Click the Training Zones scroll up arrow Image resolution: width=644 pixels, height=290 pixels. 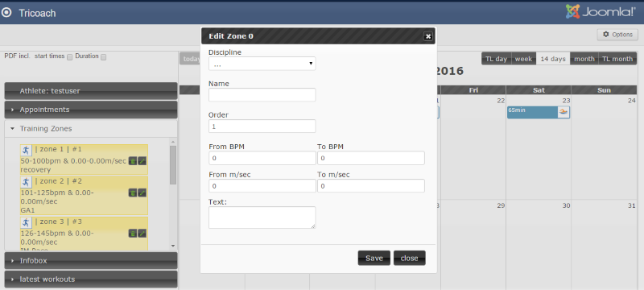pyautogui.click(x=173, y=142)
